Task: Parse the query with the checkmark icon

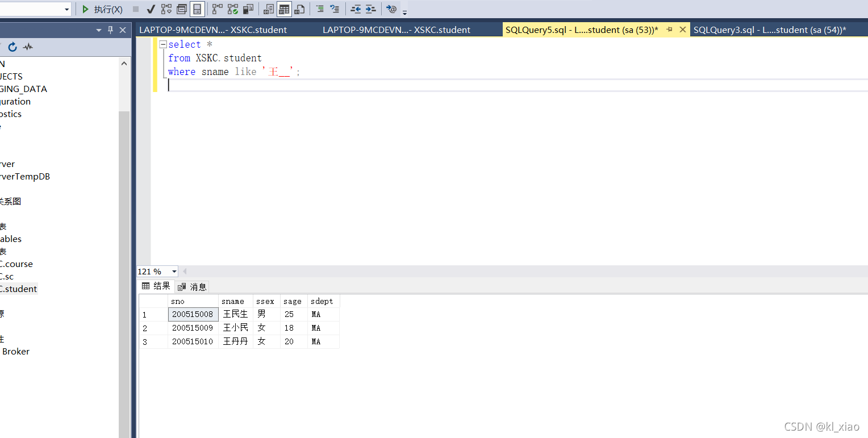Action: pos(151,9)
